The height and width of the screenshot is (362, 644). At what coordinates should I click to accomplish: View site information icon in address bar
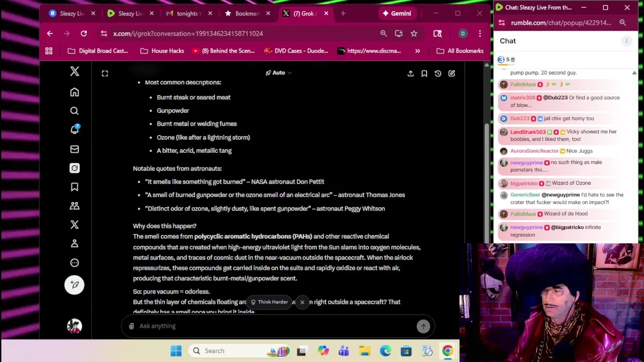(104, 33)
